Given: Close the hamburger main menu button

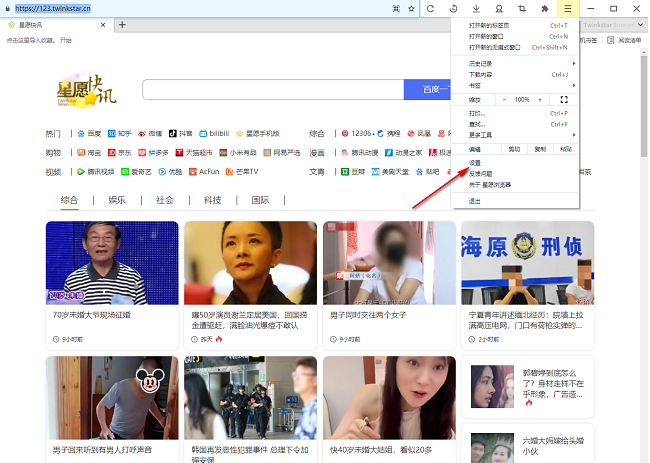Looking at the screenshot, I should point(568,8).
